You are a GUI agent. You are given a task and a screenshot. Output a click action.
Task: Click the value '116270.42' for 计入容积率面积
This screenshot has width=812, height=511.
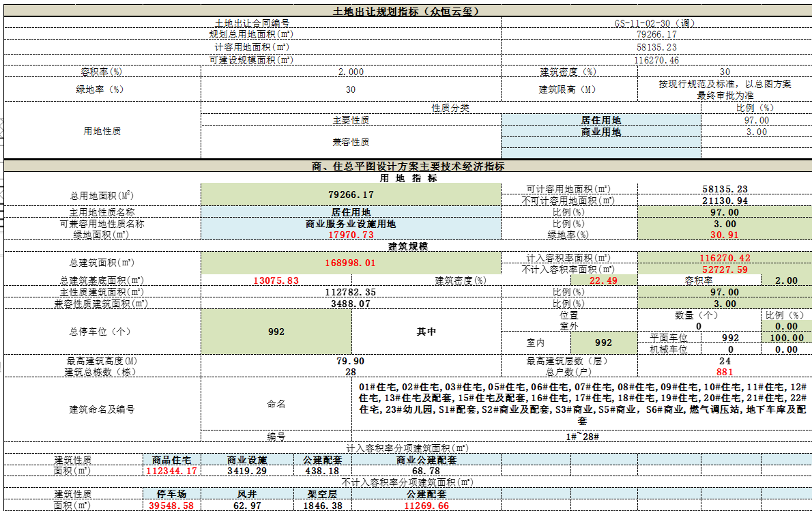point(725,258)
